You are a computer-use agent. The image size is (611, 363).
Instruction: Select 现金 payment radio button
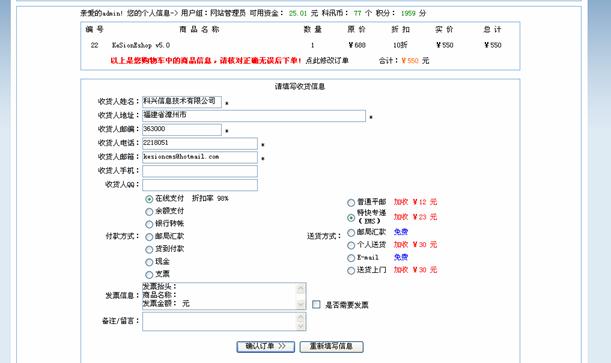coord(149,262)
